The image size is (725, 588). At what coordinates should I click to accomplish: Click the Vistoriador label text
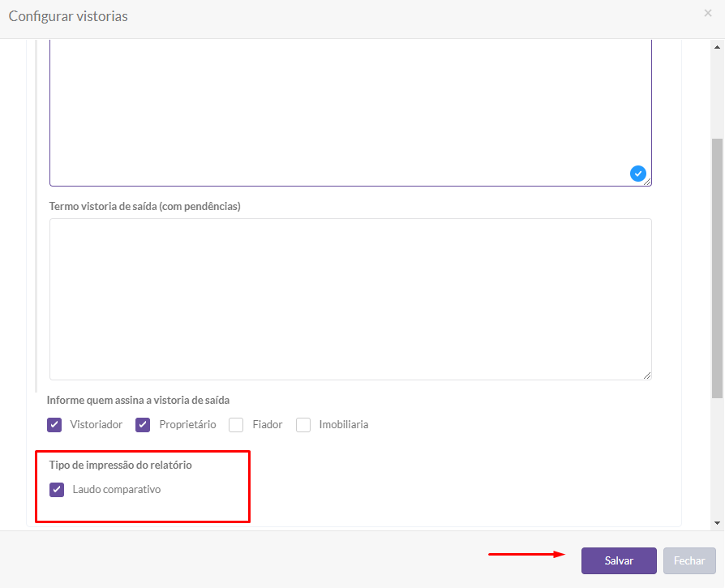[97, 424]
